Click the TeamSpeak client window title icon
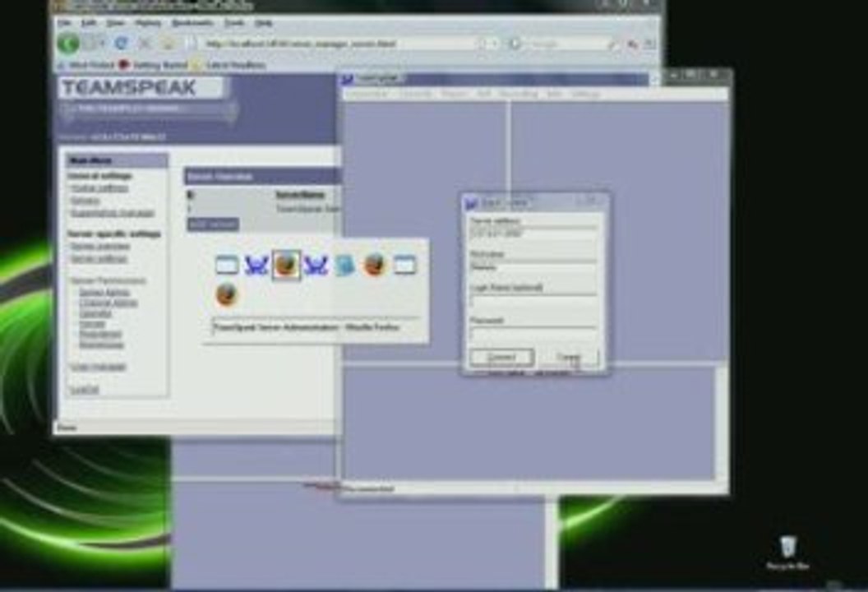 tap(348, 80)
